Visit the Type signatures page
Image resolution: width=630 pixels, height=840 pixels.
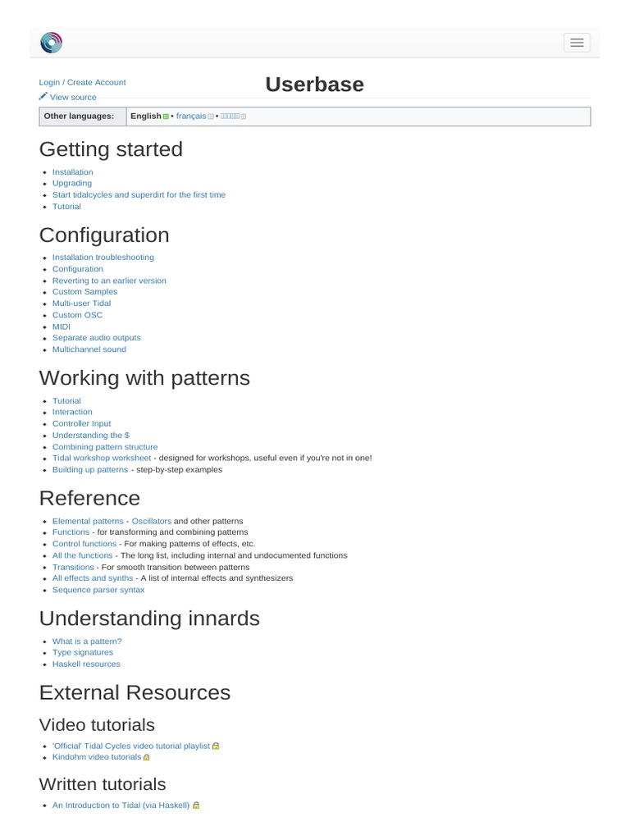click(x=83, y=653)
